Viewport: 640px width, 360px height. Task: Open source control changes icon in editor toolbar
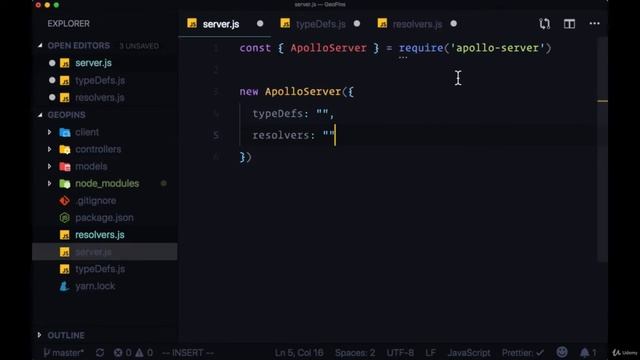(x=544, y=24)
